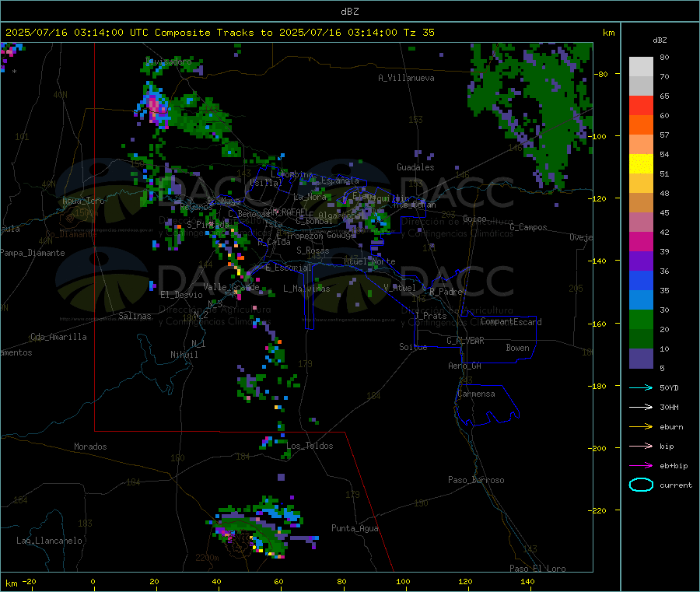This screenshot has width=700, height=592.
Task: Click the 'L_Malvinas' map label
Action: coord(306,289)
